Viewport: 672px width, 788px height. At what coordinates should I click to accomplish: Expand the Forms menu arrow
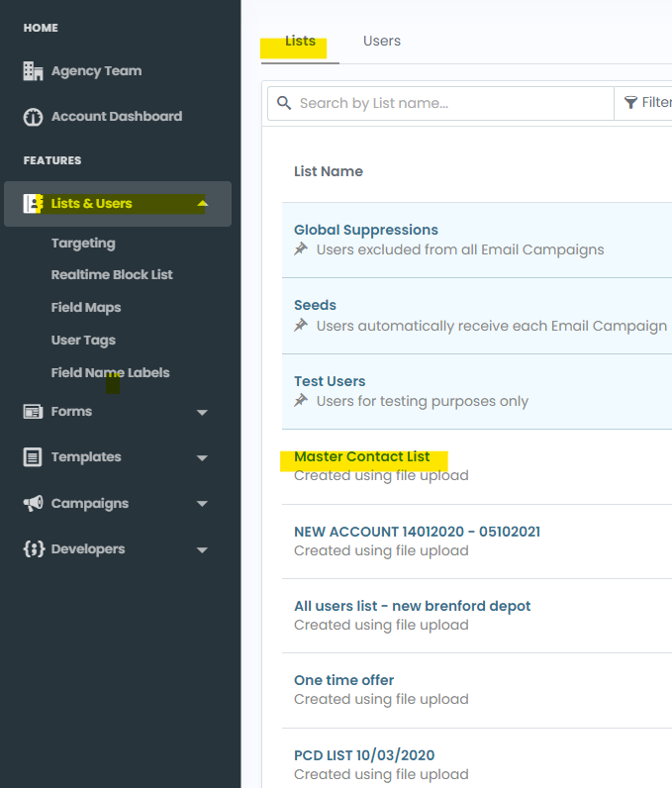[x=202, y=413]
